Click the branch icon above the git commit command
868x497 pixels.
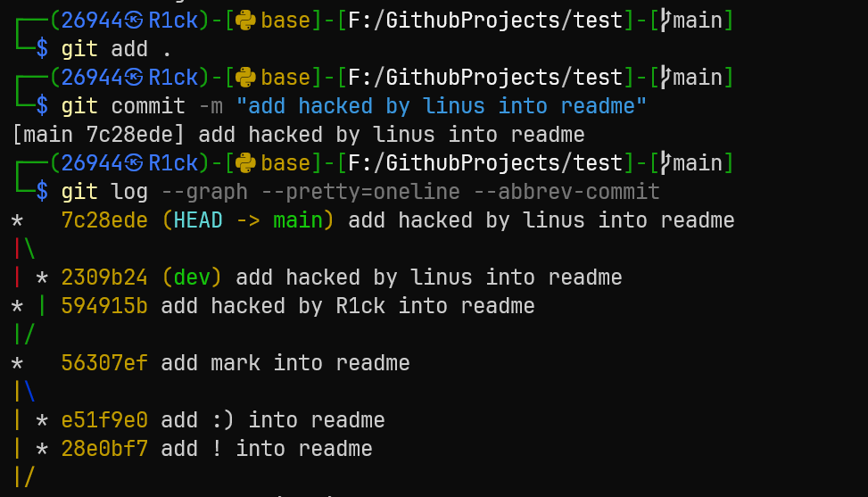click(663, 78)
